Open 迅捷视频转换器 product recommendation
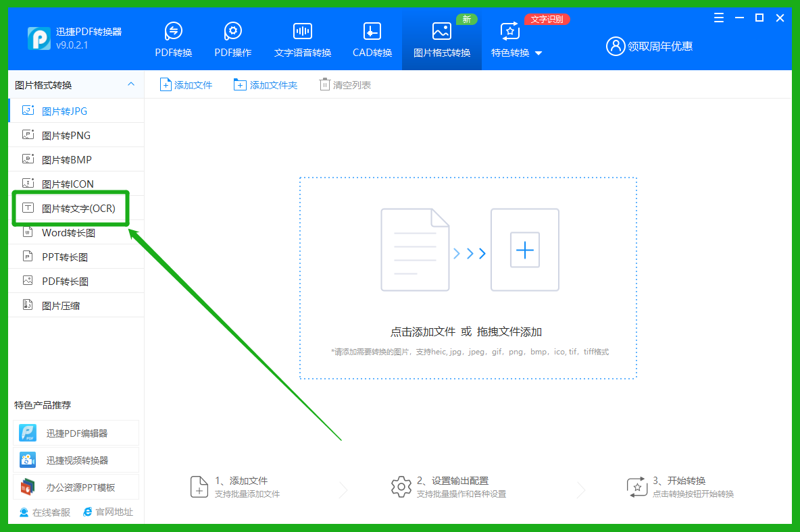The width and height of the screenshot is (800, 532). 76,460
